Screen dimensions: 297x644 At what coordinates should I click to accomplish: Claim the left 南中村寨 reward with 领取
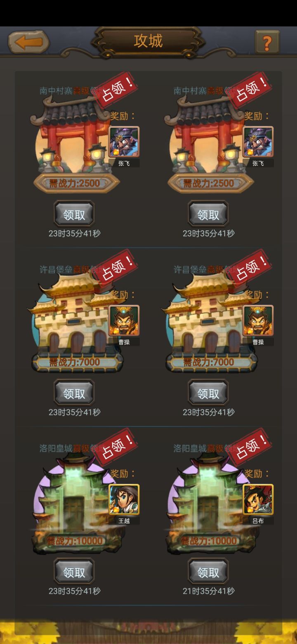74,214
